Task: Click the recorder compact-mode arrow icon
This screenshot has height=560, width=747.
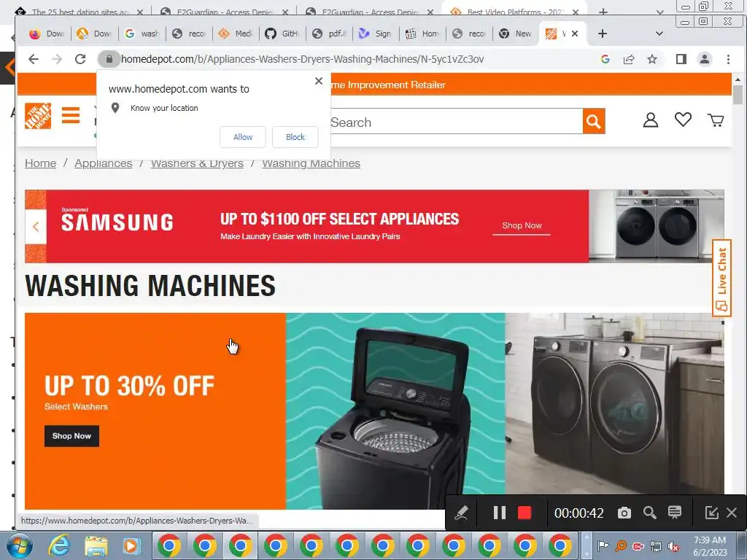Action: click(x=711, y=513)
